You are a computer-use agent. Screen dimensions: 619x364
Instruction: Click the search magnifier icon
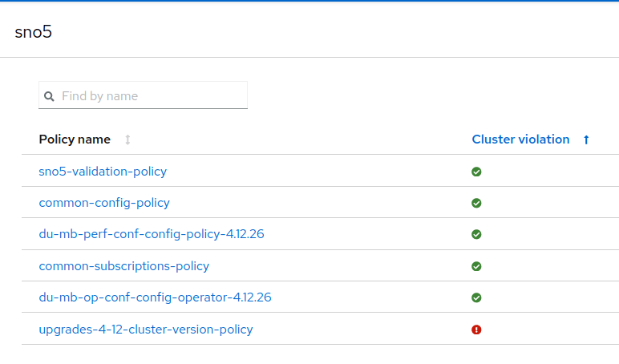coord(49,96)
